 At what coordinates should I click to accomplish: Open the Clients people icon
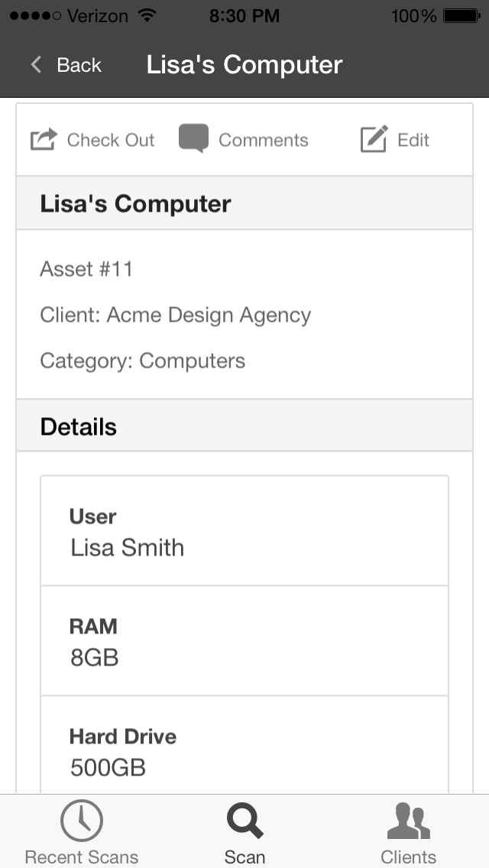coord(408,821)
